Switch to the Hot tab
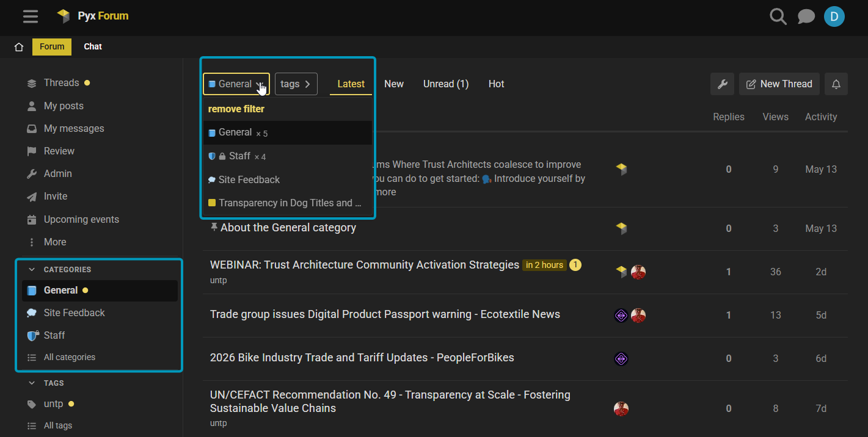The image size is (868, 437). coord(496,84)
